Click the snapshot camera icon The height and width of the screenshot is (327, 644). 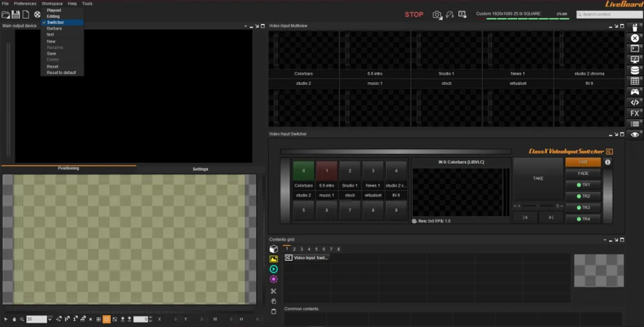coord(437,15)
